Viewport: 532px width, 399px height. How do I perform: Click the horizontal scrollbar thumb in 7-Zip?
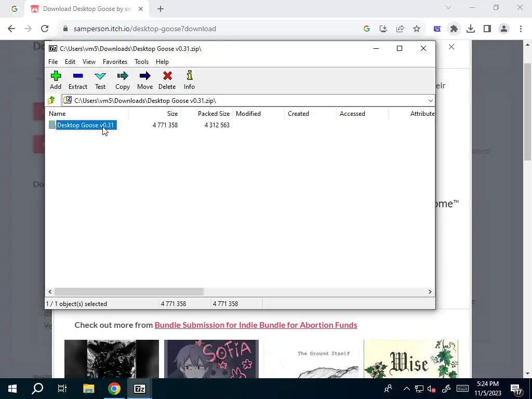[129, 292]
